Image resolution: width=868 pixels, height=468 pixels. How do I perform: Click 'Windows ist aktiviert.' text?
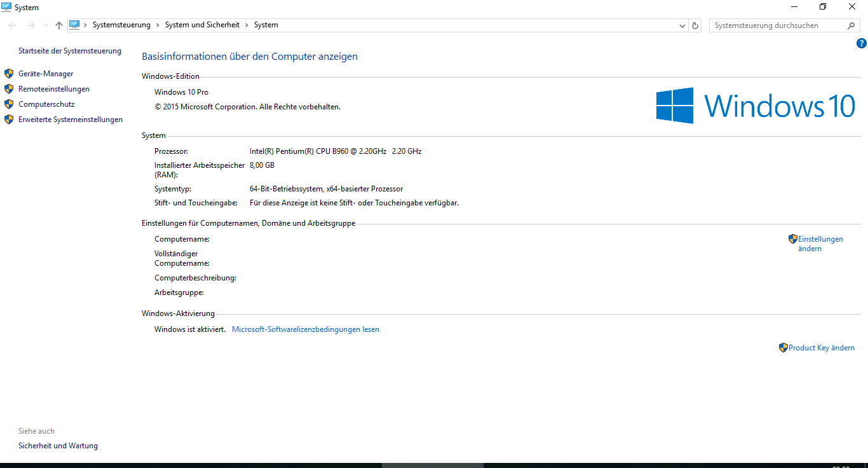tap(190, 329)
